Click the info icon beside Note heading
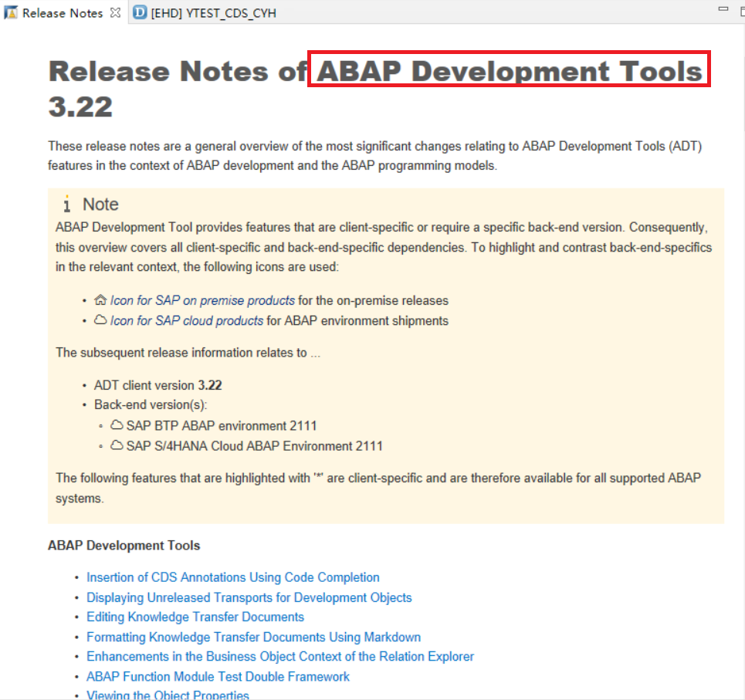 67,205
